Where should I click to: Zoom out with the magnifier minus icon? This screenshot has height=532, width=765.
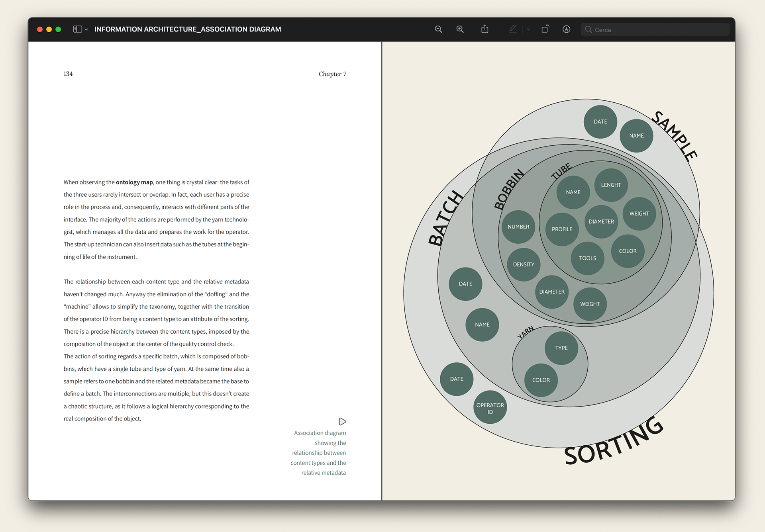coord(438,29)
